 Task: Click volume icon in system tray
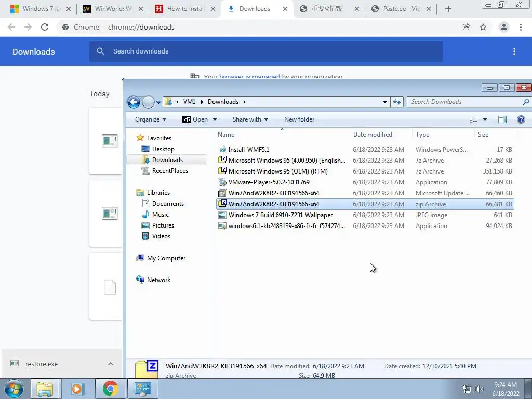[479, 389]
